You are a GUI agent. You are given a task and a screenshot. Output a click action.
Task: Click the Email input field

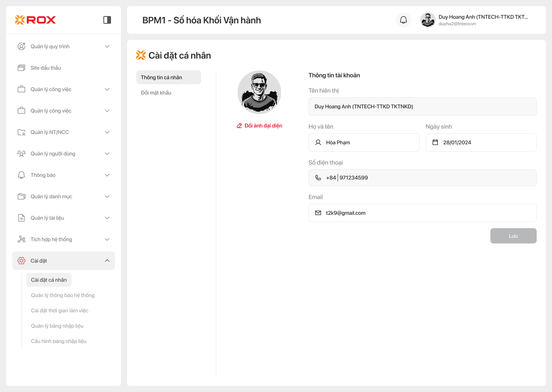422,213
